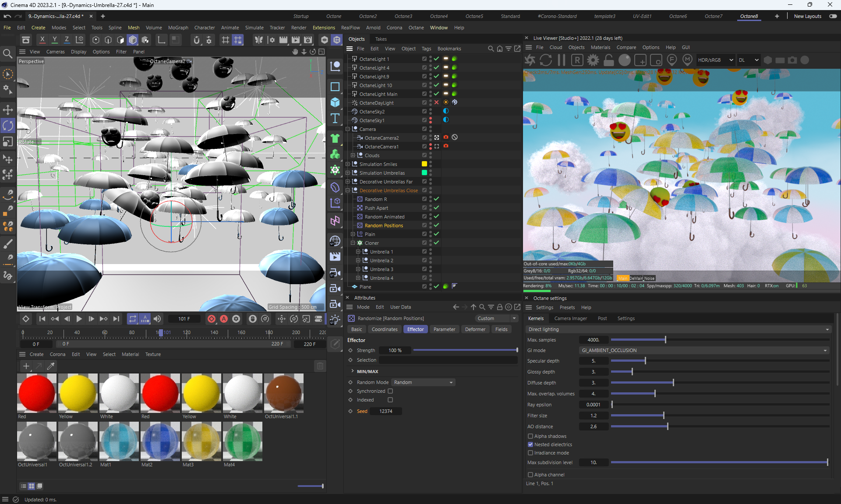Select the Move tool in left toolbar

[x=8, y=109]
